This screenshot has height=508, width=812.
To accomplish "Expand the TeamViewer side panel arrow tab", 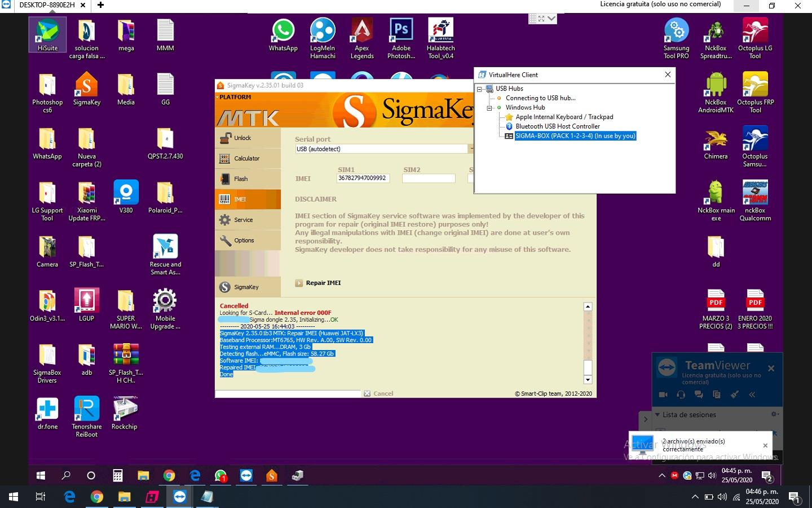I will coord(646,419).
